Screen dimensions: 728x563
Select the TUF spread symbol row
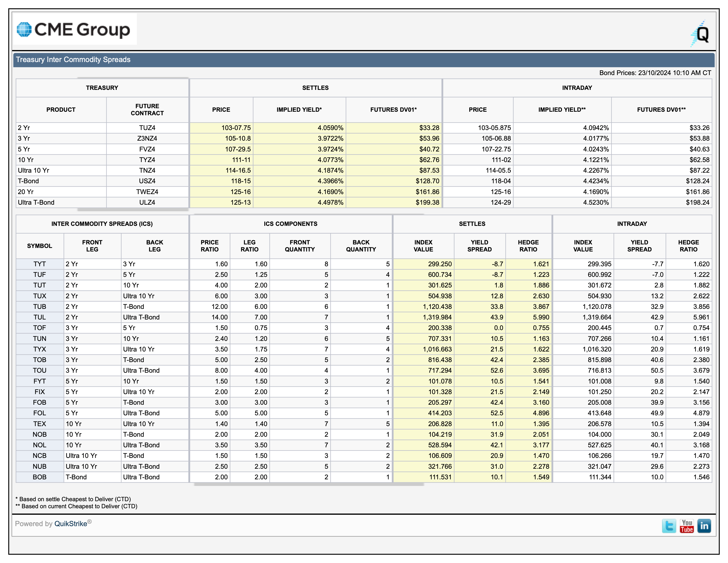39,274
